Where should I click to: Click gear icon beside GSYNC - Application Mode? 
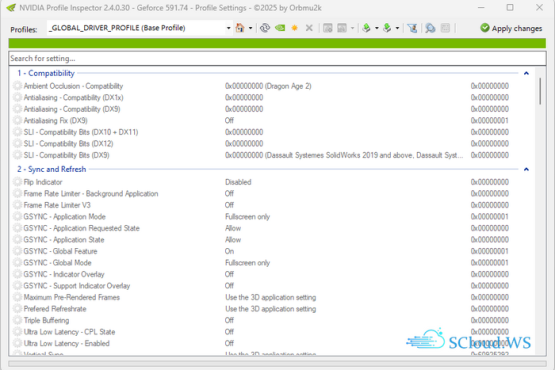click(x=17, y=216)
